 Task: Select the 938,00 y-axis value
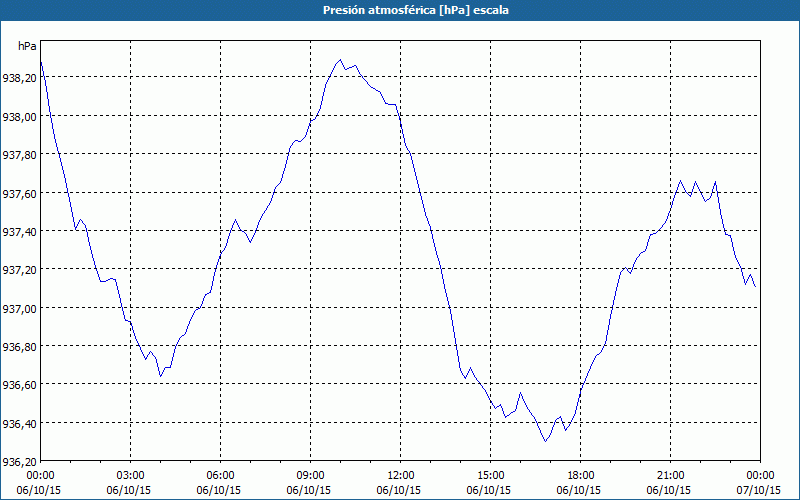19,116
